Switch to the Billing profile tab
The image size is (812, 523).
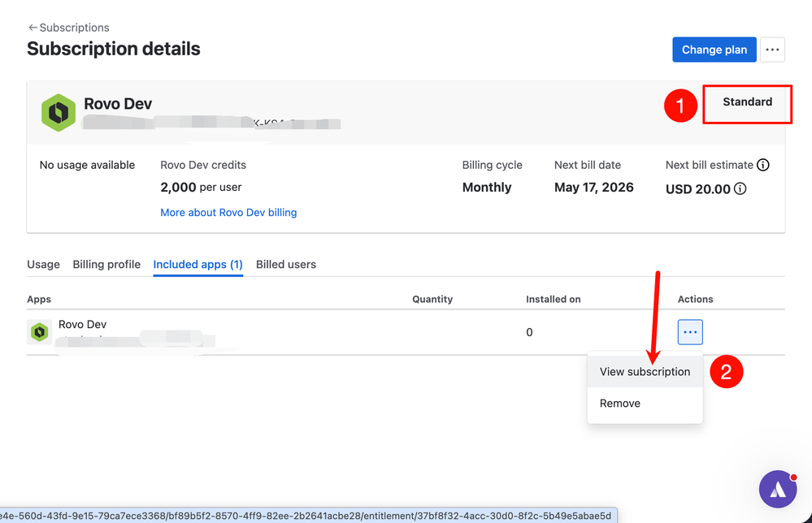tap(106, 265)
